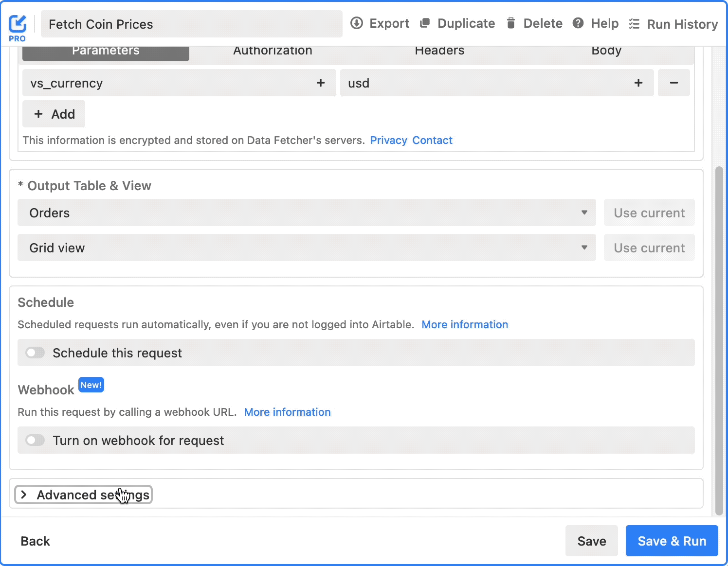
Task: Switch to the Authorization tab
Action: pyautogui.click(x=273, y=52)
